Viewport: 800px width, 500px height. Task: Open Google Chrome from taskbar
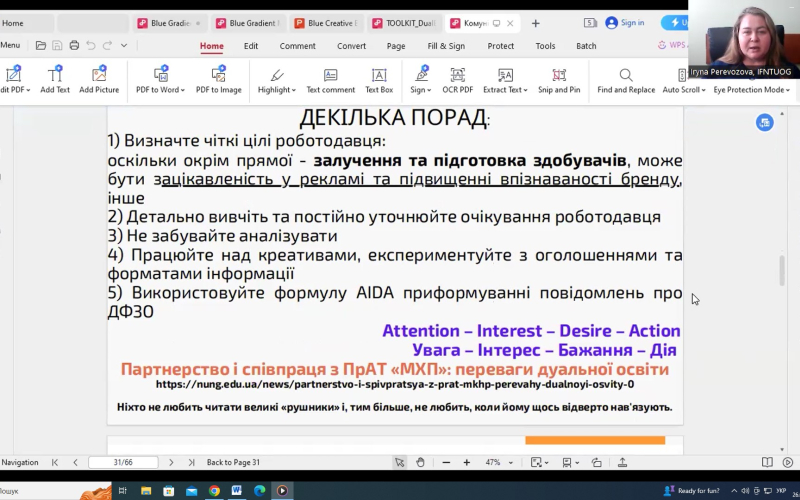tap(214, 490)
